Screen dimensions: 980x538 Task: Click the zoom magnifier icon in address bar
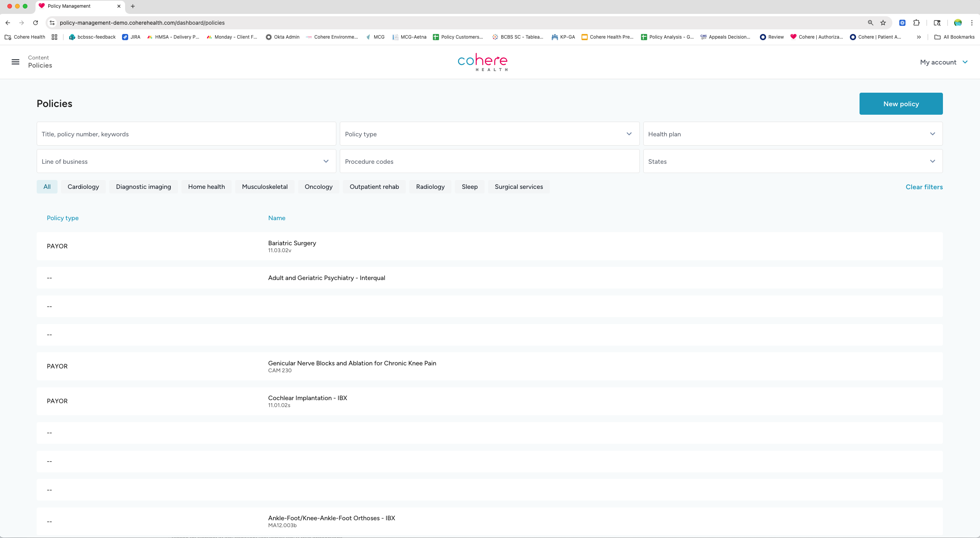[x=870, y=23]
